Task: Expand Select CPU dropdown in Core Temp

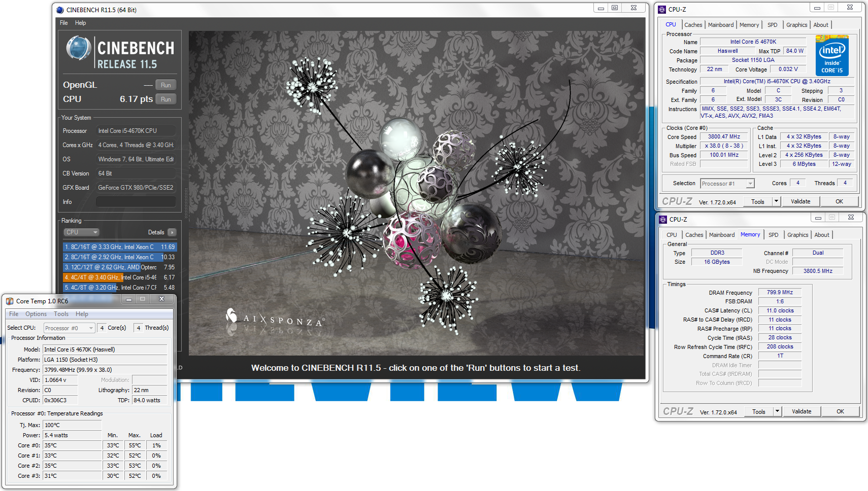Action: click(69, 328)
